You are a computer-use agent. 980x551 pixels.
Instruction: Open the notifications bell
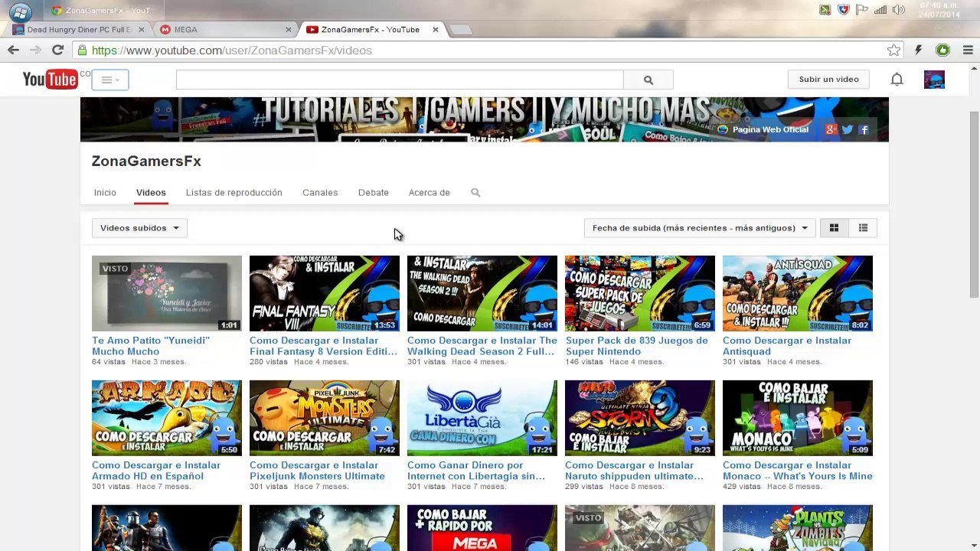pos(897,80)
